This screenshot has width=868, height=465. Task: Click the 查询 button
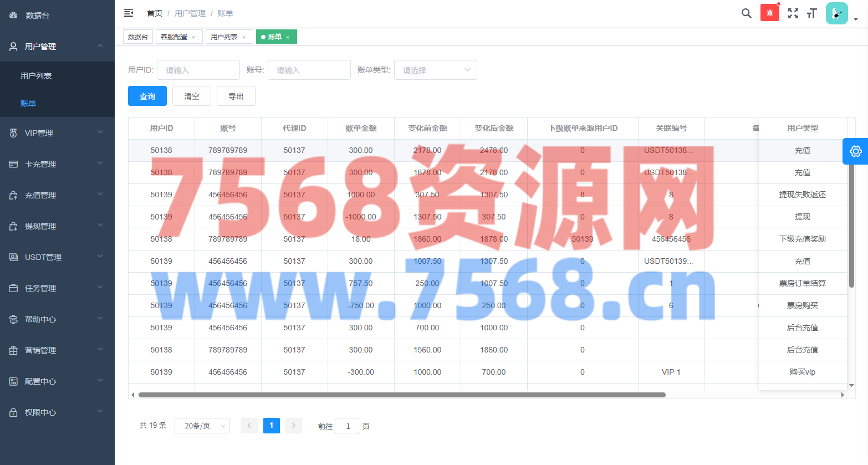(x=147, y=96)
